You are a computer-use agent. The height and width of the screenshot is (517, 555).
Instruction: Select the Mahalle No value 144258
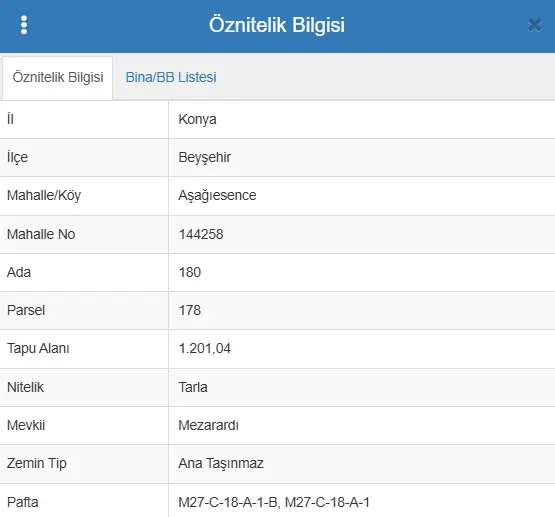pos(201,234)
